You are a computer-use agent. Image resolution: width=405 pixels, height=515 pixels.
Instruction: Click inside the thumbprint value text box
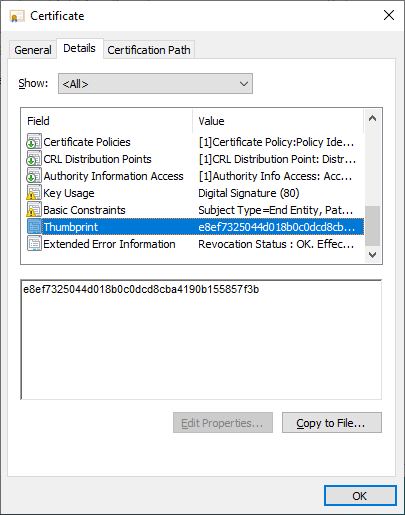pyautogui.click(x=201, y=339)
